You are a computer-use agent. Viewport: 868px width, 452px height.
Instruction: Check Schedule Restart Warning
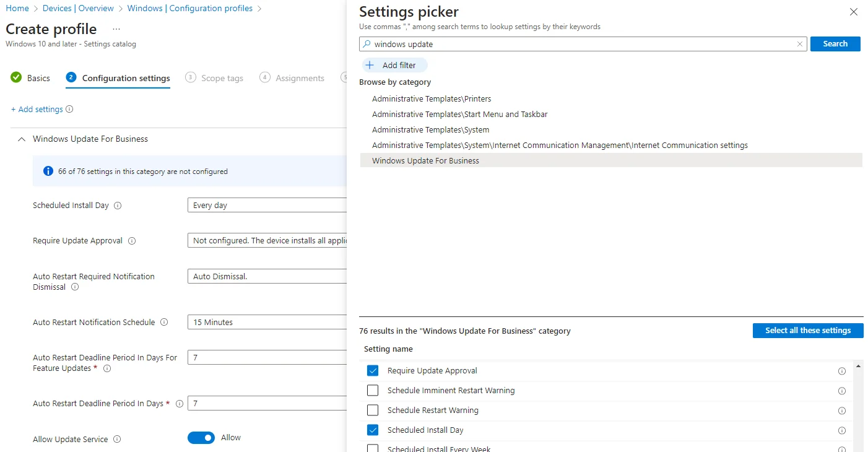373,411
